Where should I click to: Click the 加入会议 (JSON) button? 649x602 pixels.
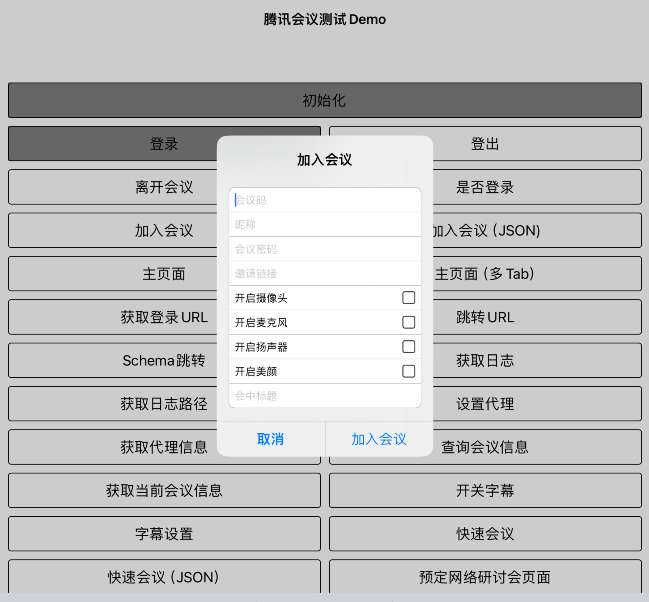click(x=485, y=230)
